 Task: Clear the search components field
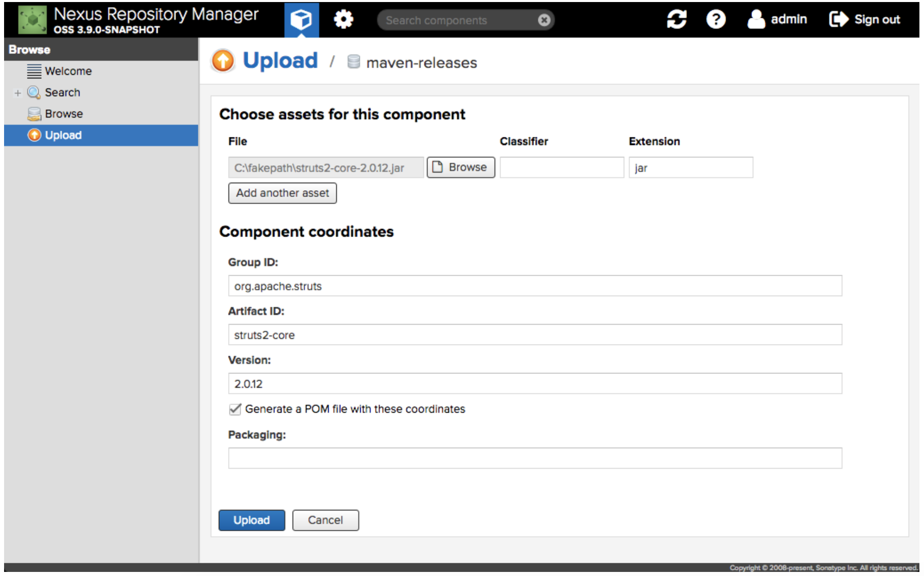[x=544, y=20]
